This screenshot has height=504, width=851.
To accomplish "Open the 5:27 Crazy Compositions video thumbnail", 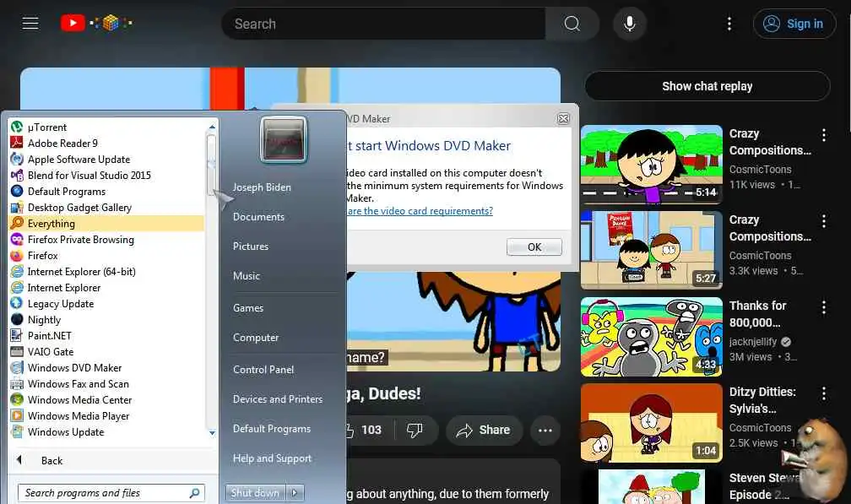I will tap(651, 250).
